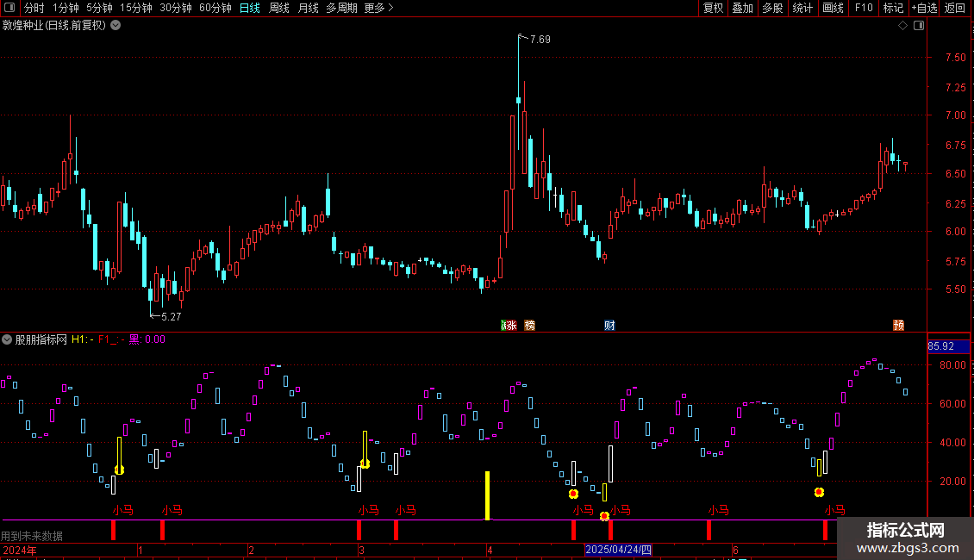Add stock via +自选 button
This screenshot has height=560, width=974.
coord(924,8)
